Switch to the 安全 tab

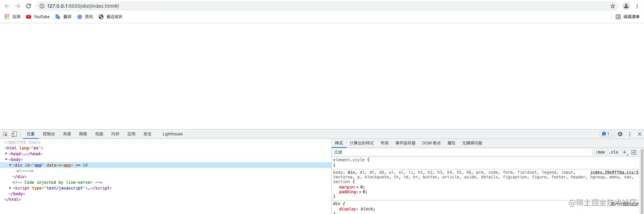[x=147, y=134]
